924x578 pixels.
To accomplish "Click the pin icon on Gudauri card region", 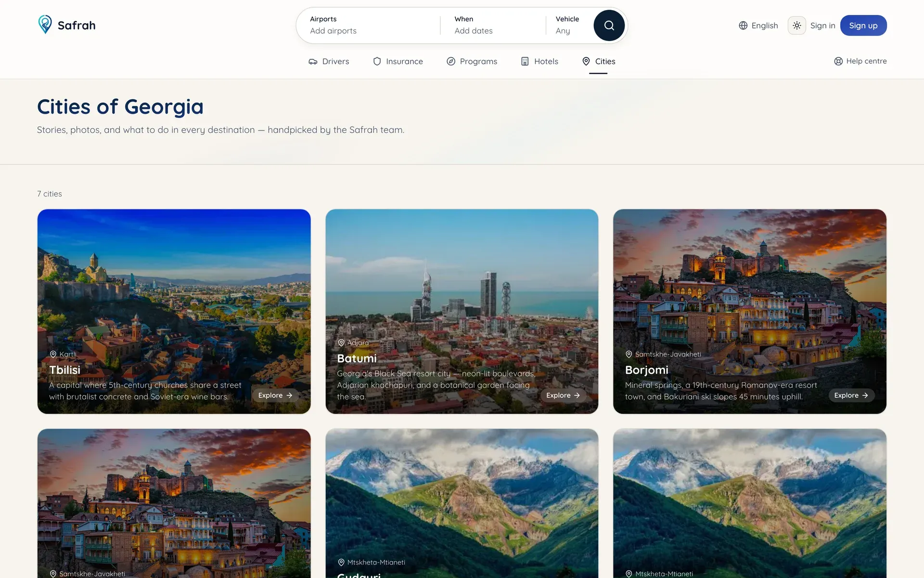I will click(x=341, y=562).
